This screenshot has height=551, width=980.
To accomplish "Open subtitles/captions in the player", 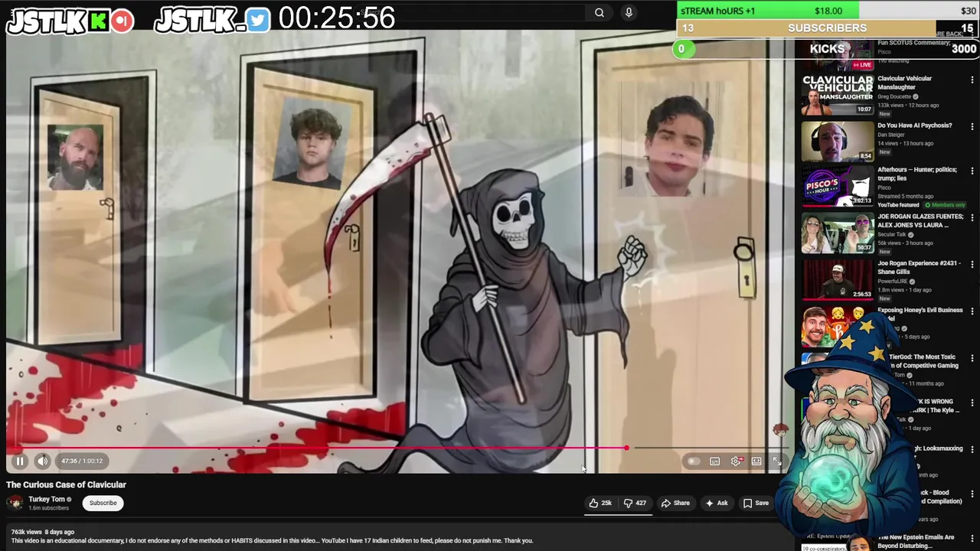I will tap(714, 461).
